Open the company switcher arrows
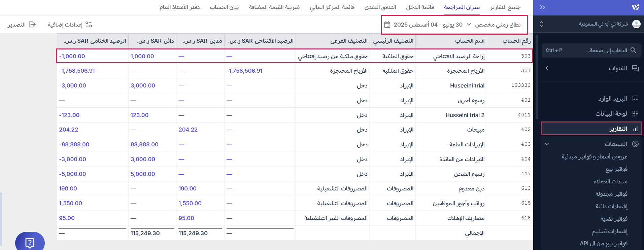 point(542,24)
